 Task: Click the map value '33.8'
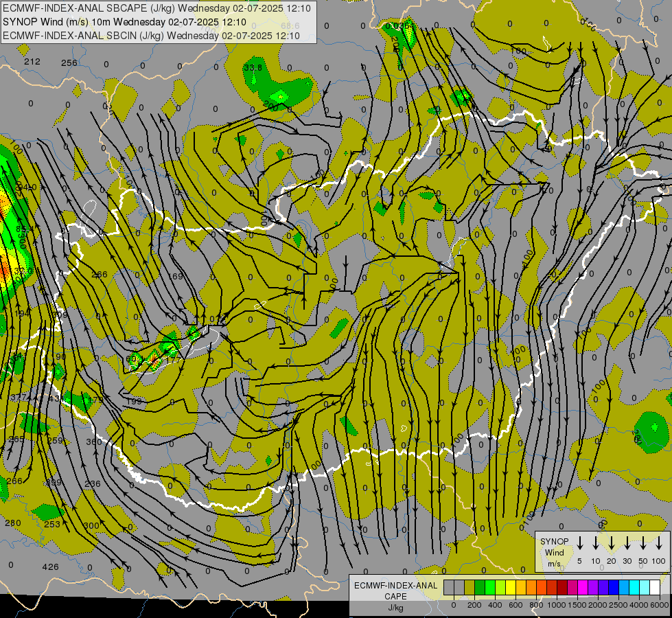click(x=253, y=68)
